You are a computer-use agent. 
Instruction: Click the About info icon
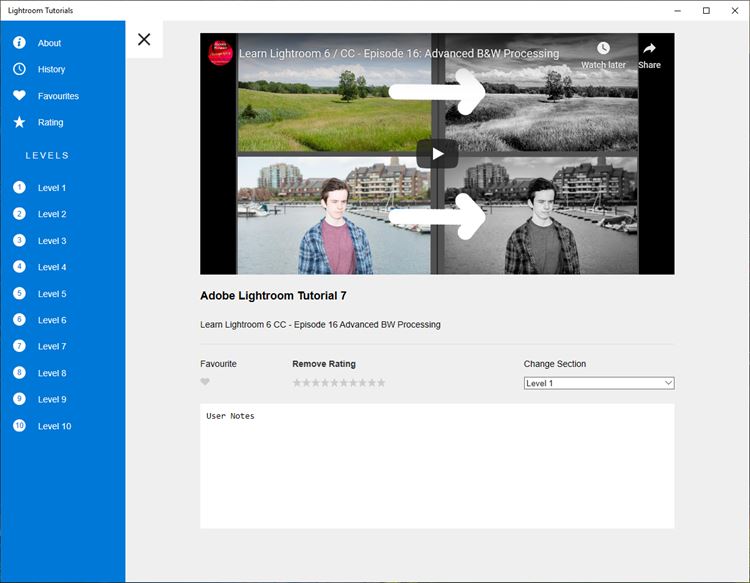coord(19,43)
